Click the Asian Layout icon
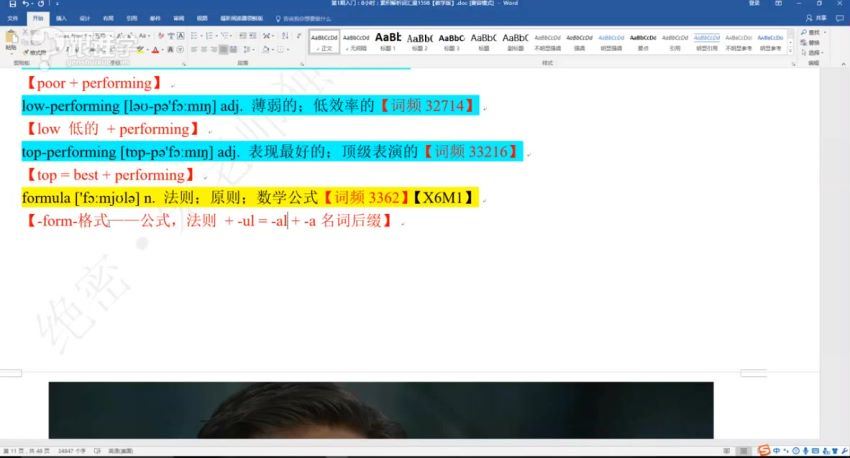 [267, 36]
